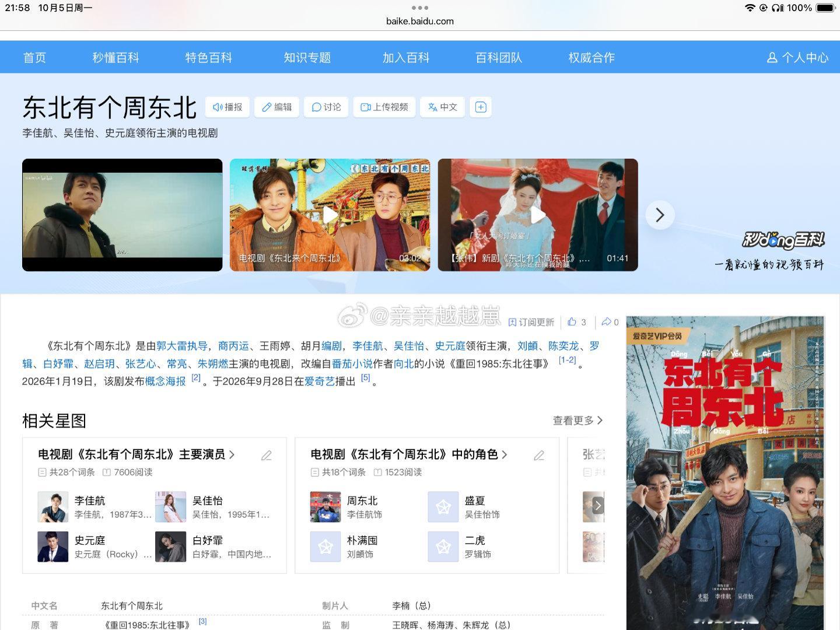Expand 查看更多 in 相关星图

tap(577, 421)
